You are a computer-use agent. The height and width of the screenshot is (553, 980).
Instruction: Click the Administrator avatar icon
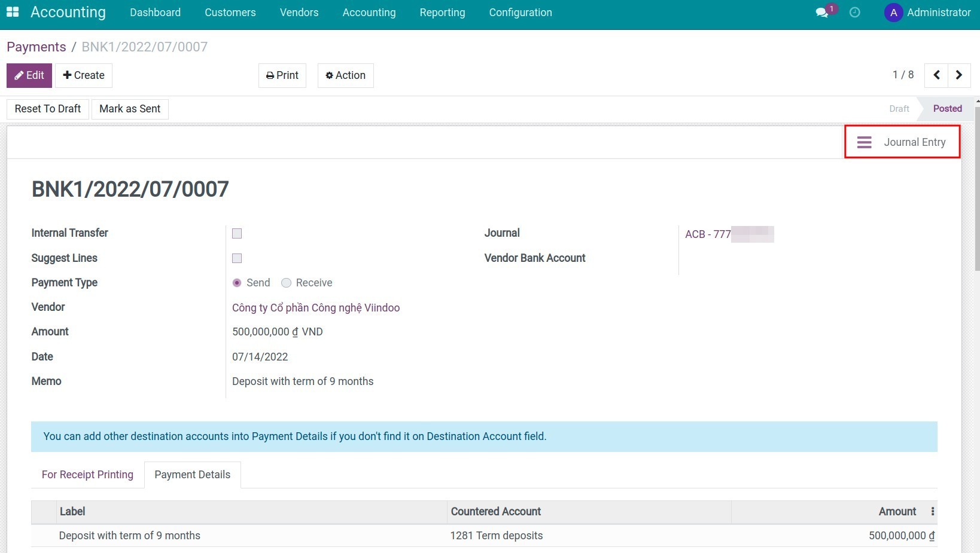[893, 12]
